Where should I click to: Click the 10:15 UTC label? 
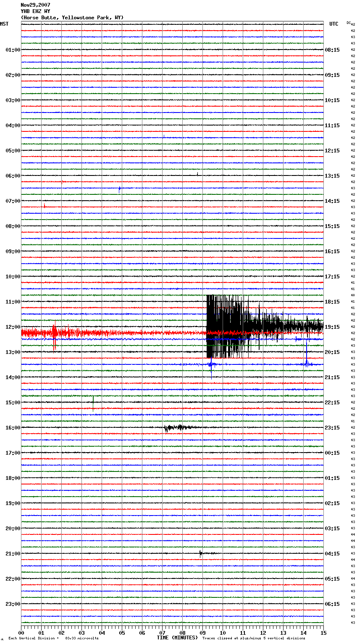point(332,100)
